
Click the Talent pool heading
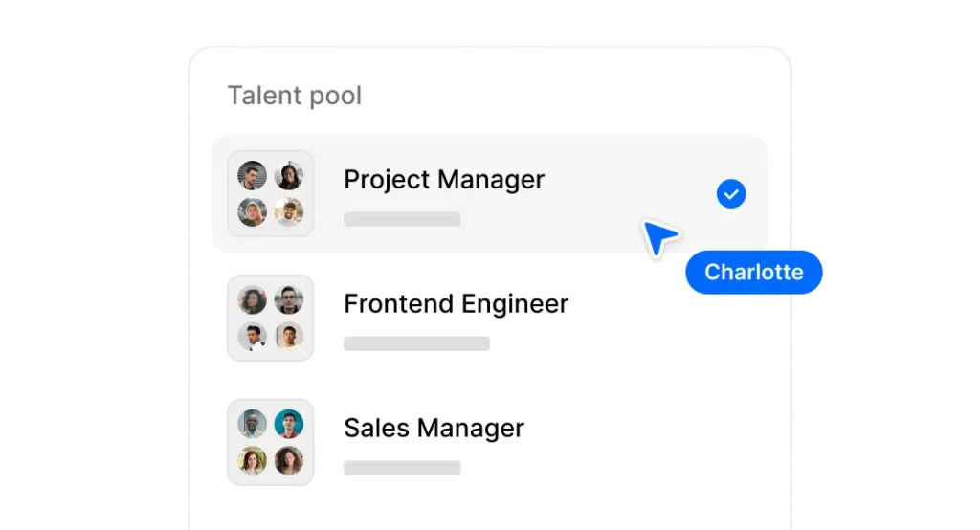point(294,96)
